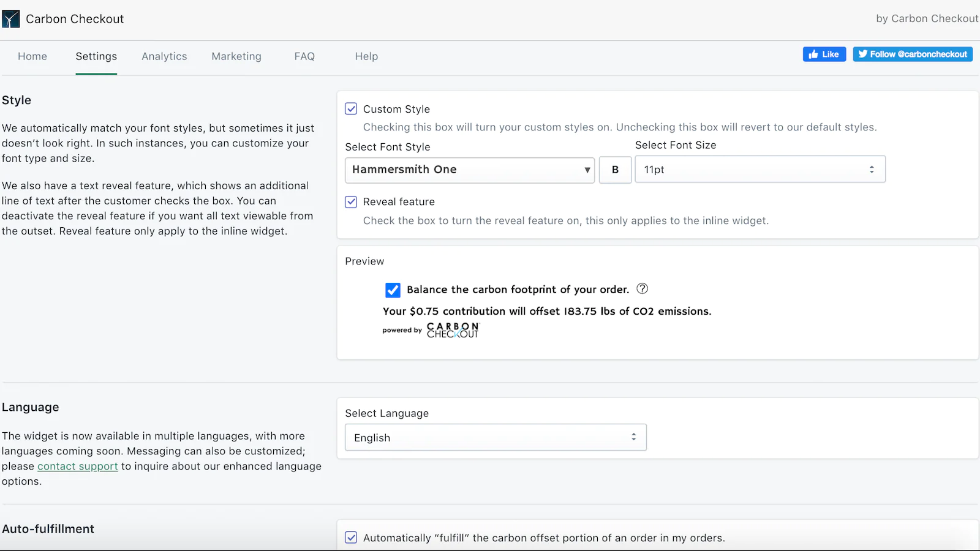Go to the Home tab

(x=32, y=56)
